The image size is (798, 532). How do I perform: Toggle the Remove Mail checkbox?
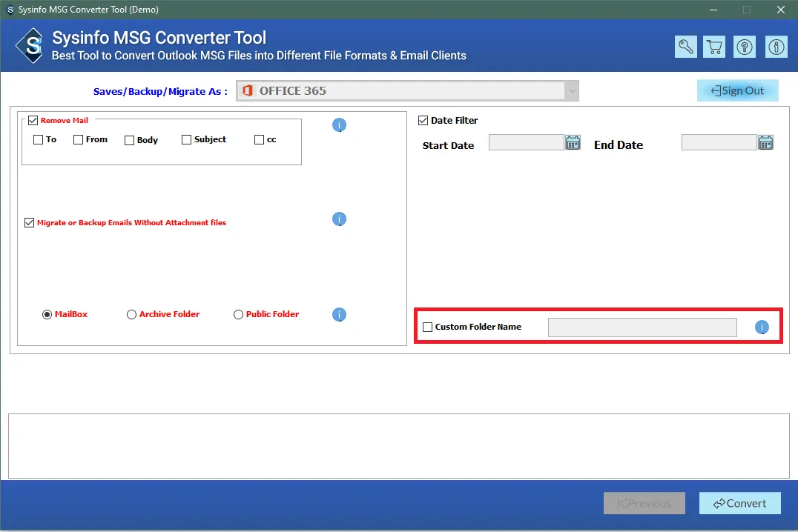tap(33, 121)
